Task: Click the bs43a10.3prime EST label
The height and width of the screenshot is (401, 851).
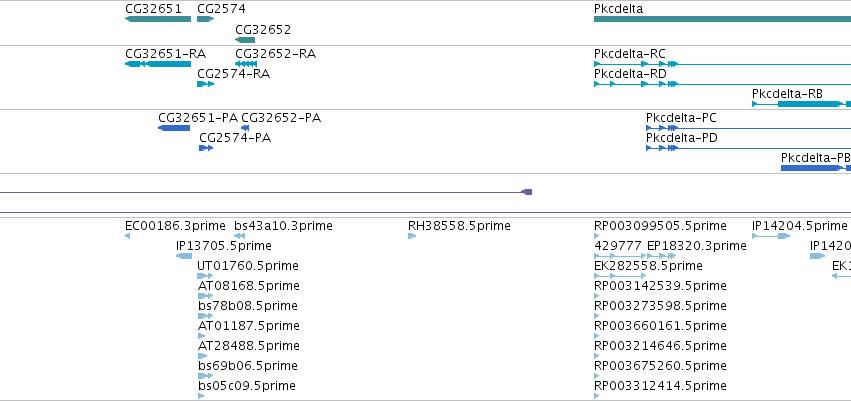Action: click(283, 226)
